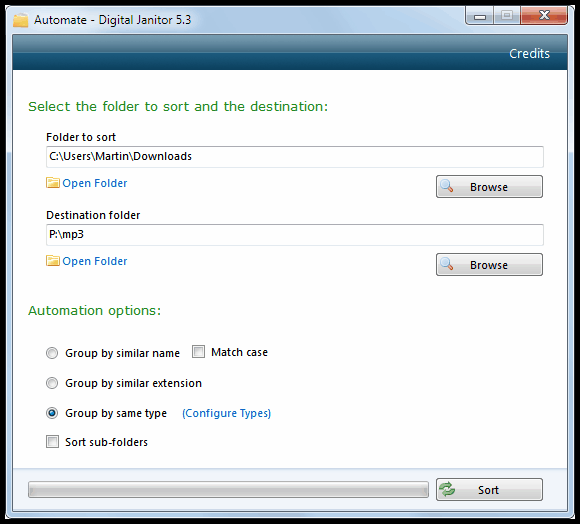Tick the Sort sub-folders checkbox
580x524 pixels.
[52, 442]
